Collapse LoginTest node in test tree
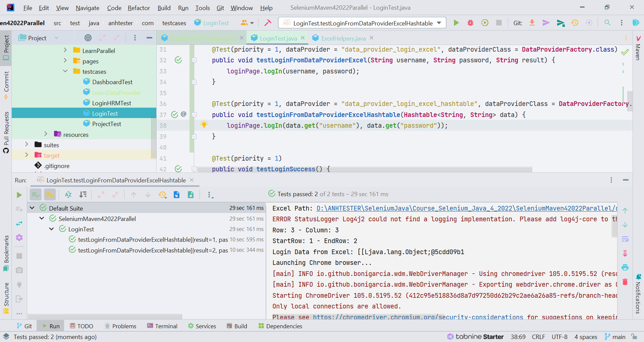Image resolution: width=644 pixels, height=342 pixels. pos(52,229)
